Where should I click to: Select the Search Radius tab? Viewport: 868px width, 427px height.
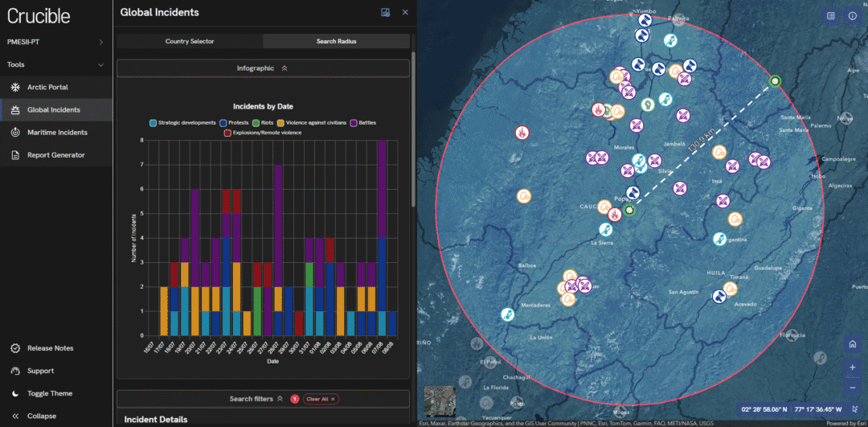tap(336, 41)
